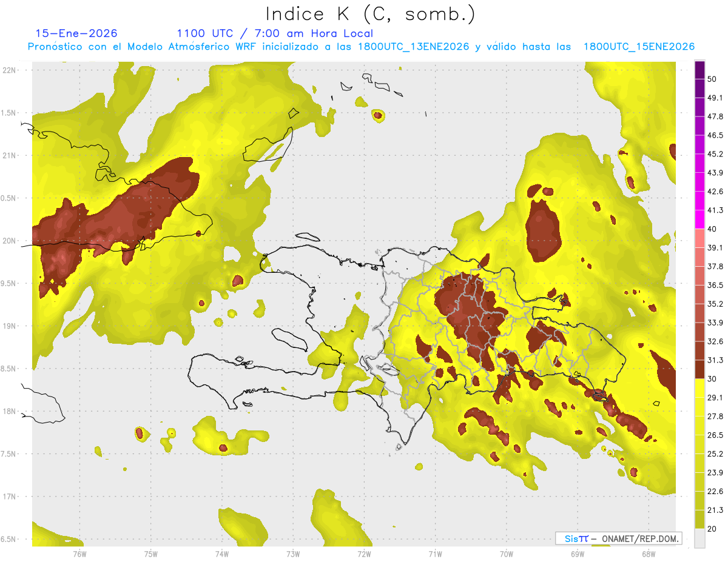728x562 pixels.
Task: Click color scale value '31.3'
Action: tap(715, 360)
